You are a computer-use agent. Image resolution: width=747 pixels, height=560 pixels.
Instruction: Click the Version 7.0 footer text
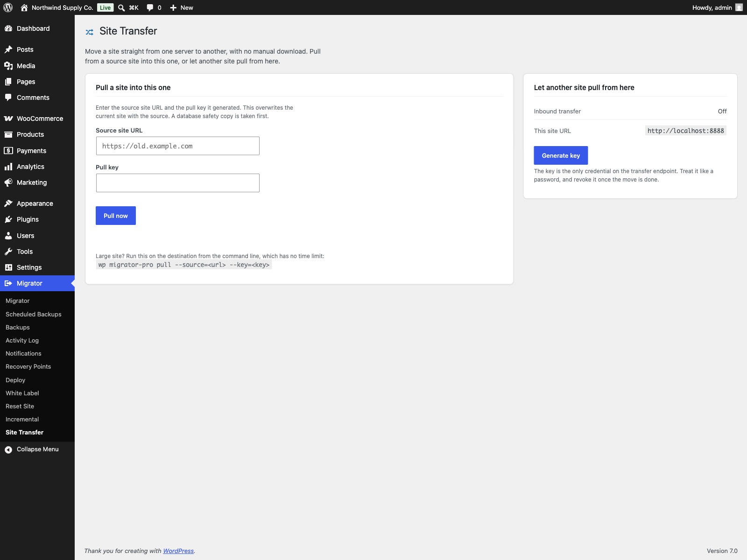(x=722, y=551)
